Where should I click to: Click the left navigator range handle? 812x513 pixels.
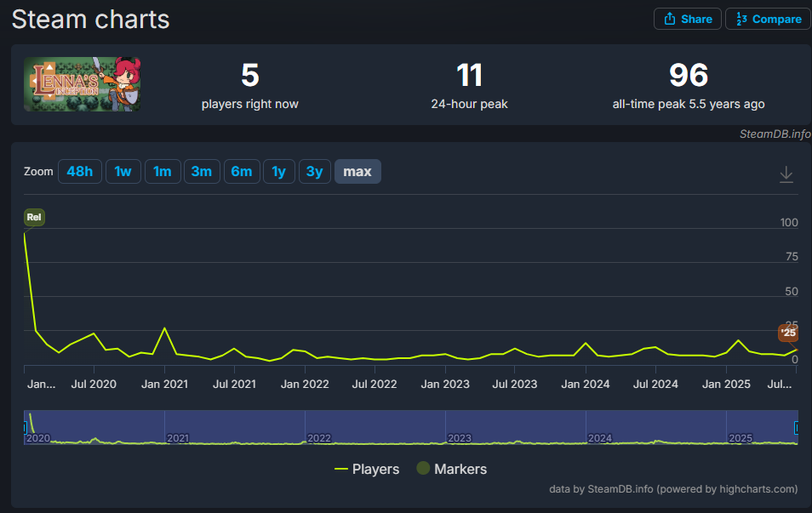coord(25,428)
